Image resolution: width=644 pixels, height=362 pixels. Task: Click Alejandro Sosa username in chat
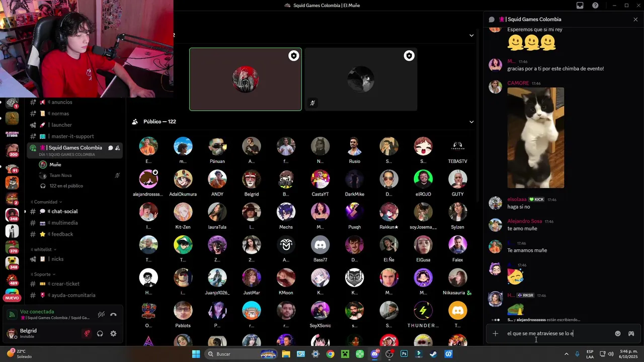click(x=524, y=221)
